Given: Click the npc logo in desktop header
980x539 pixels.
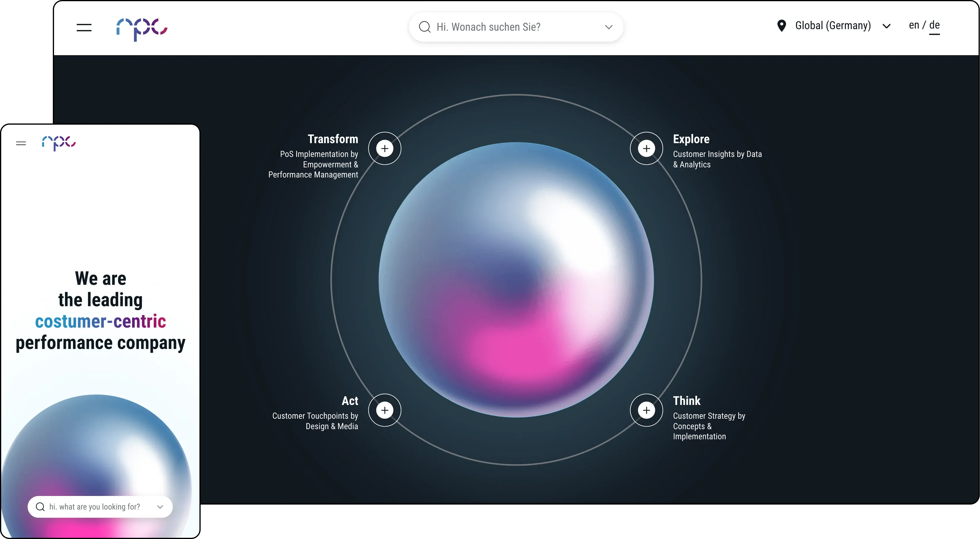Looking at the screenshot, I should coord(142,29).
